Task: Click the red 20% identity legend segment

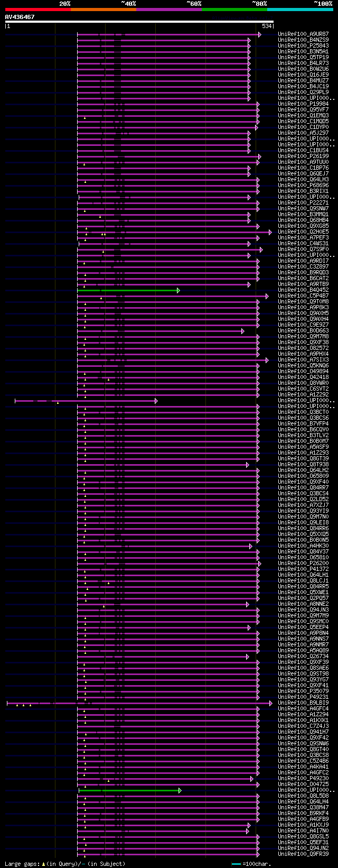Action: click(x=37, y=9)
